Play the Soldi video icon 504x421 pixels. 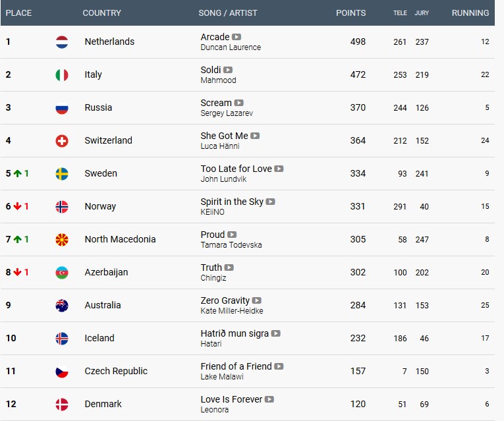[227, 70]
